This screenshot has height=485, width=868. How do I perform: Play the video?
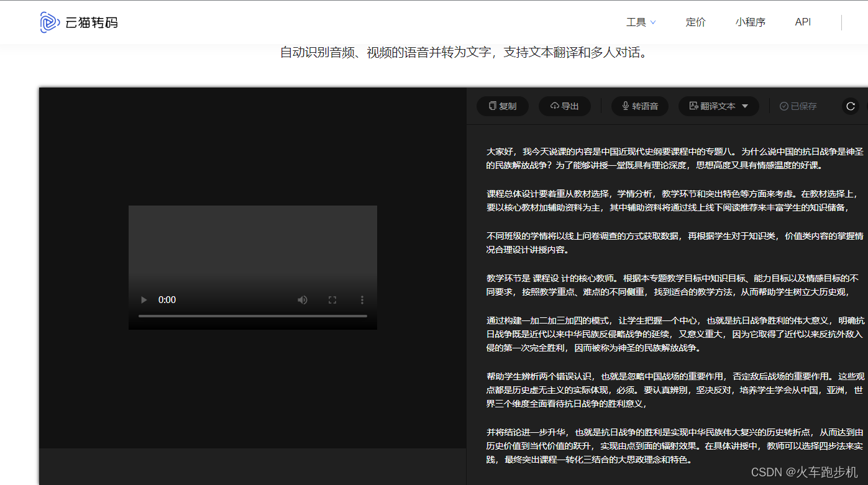tap(144, 300)
